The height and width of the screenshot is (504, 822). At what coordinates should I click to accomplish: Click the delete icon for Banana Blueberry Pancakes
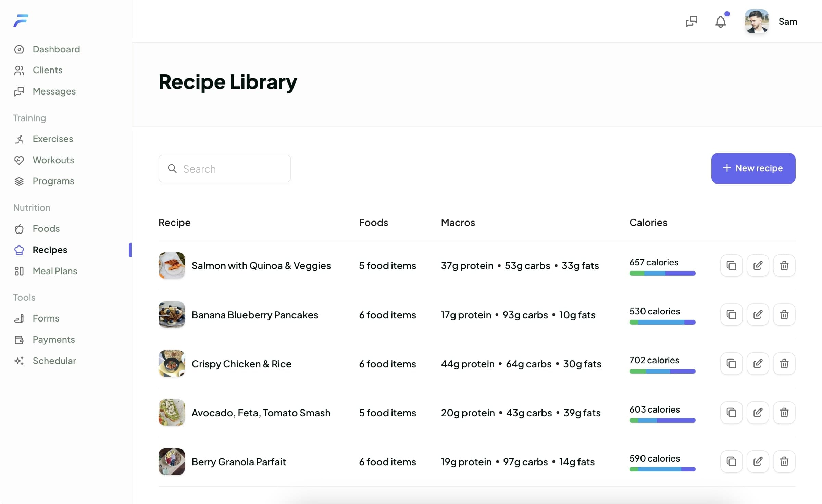[x=784, y=315]
